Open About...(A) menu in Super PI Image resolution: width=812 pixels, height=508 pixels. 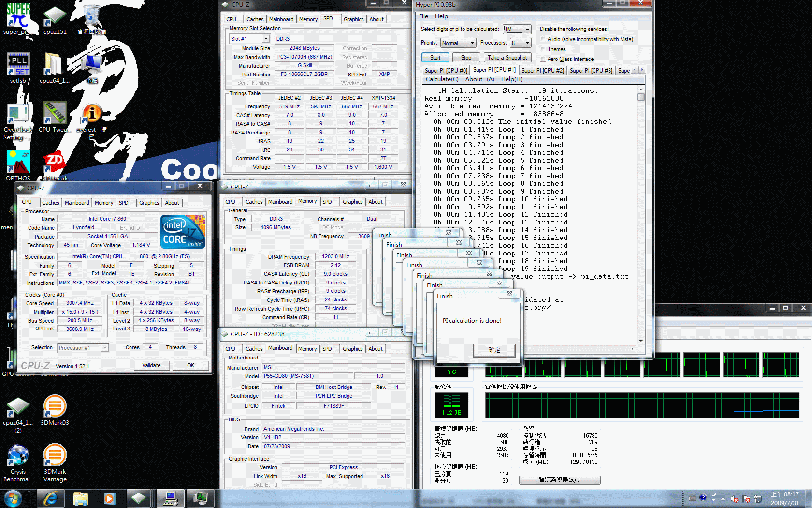[x=479, y=79]
